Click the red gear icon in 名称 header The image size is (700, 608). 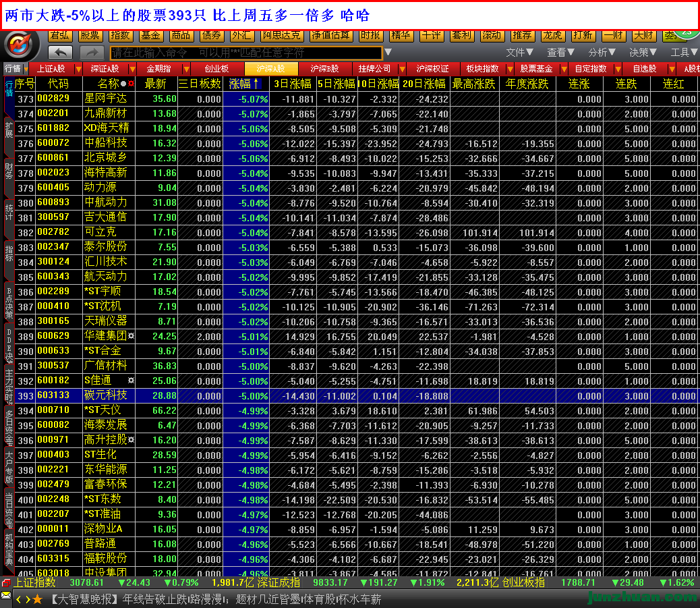[x=131, y=84]
